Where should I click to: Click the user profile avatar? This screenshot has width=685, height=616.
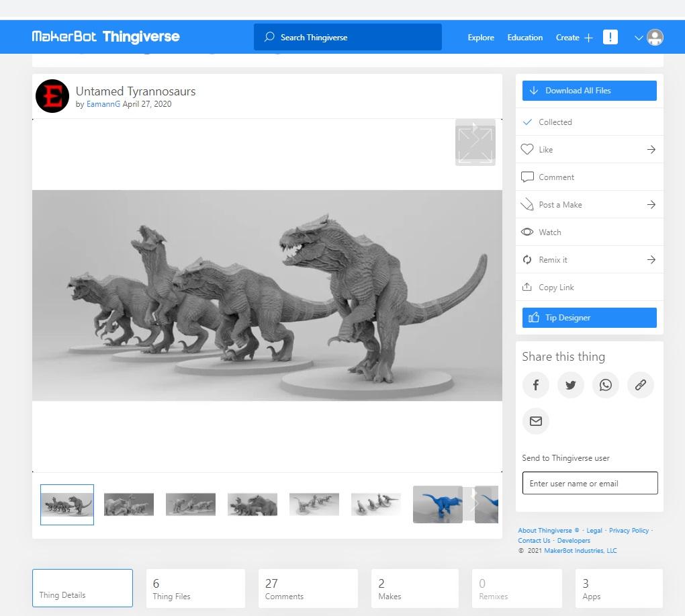coord(655,37)
